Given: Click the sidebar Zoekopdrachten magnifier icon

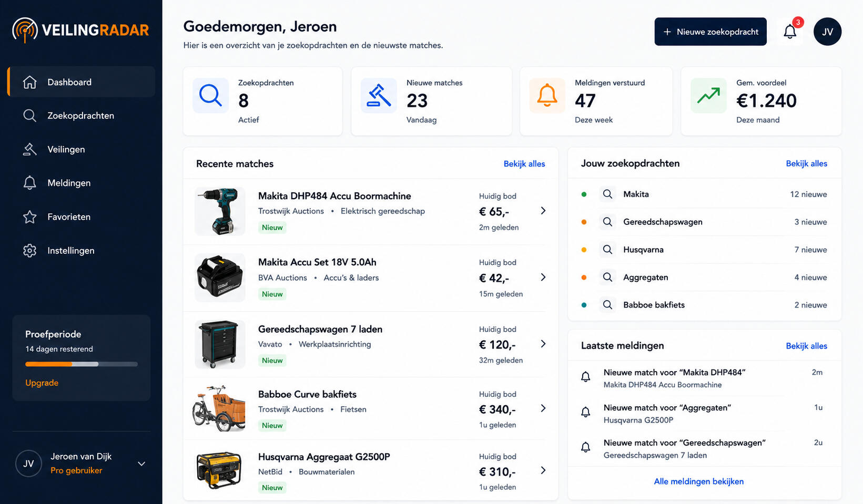Looking at the screenshot, I should (30, 116).
